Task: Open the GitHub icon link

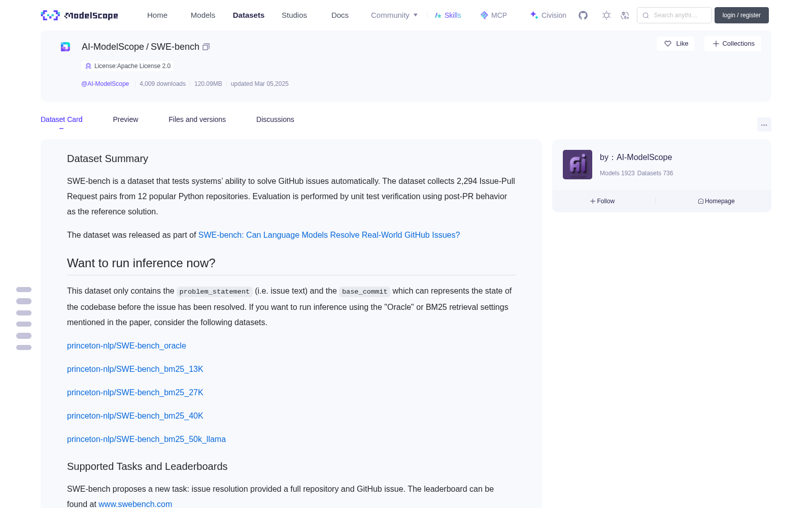Action: click(x=583, y=15)
